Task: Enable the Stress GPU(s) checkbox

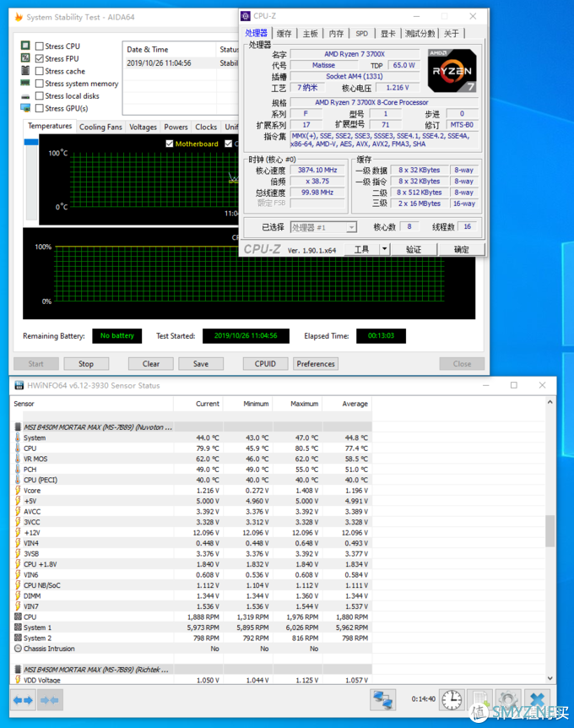Action: point(40,108)
